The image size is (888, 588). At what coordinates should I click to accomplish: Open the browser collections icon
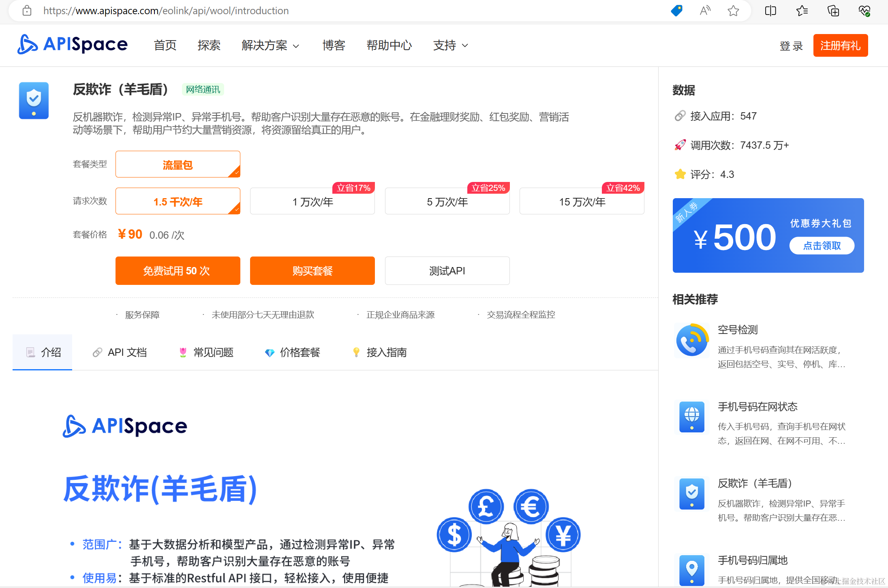click(x=833, y=11)
